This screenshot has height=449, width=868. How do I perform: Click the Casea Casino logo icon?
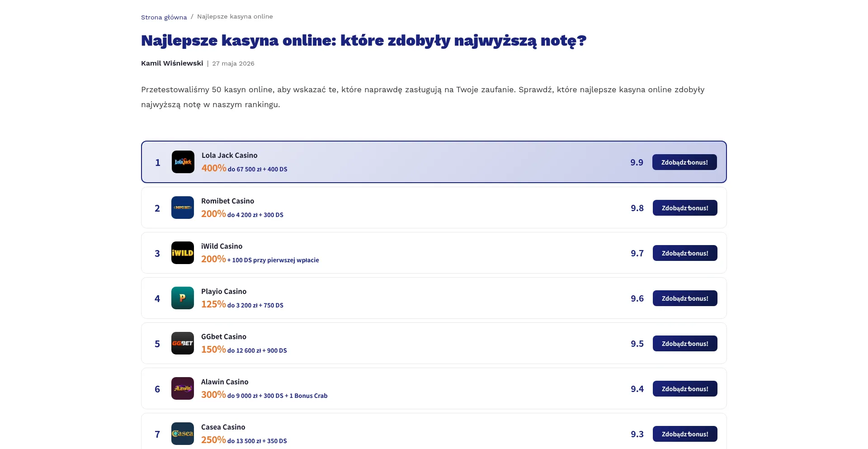tap(183, 434)
